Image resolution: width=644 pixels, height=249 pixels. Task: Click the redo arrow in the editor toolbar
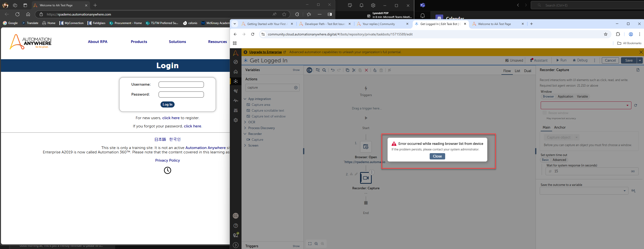tap(339, 70)
